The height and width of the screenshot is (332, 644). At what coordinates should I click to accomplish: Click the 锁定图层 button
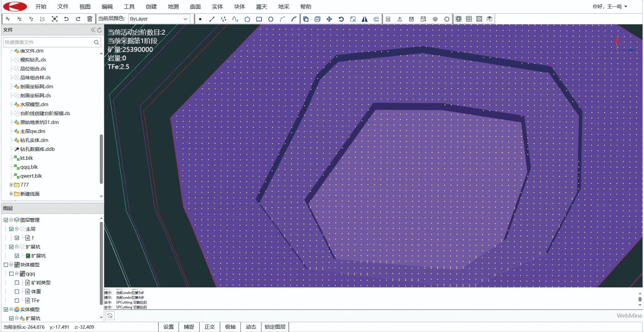(x=275, y=327)
